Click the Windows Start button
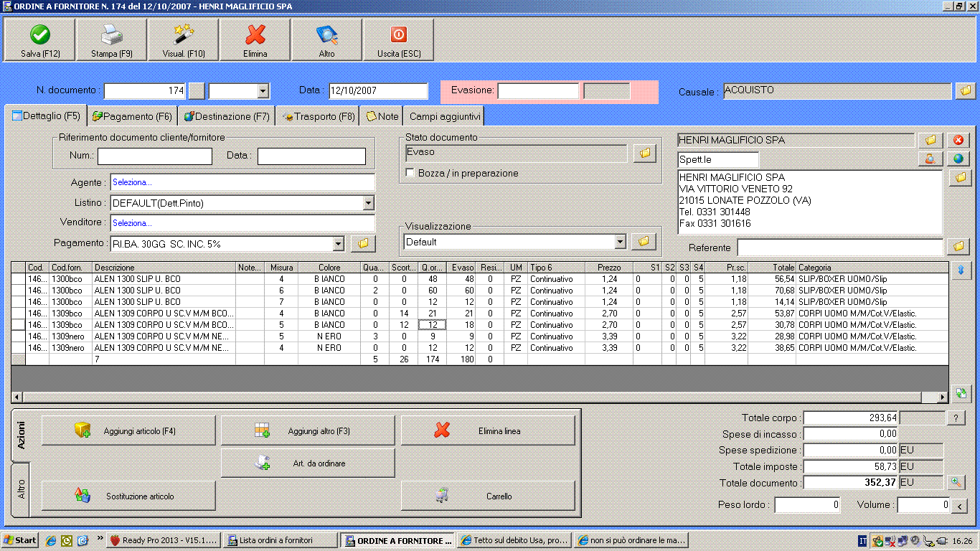 (20, 540)
